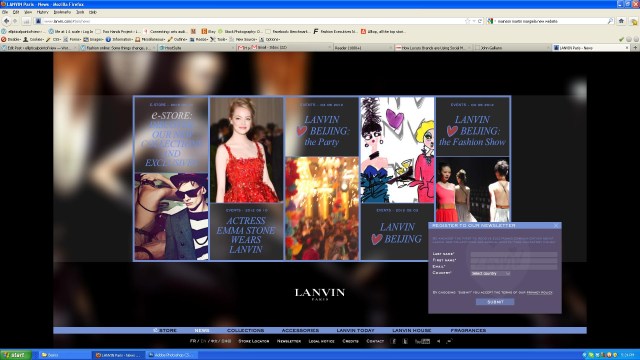Close the newsletter registration popup
This screenshot has height=360, width=640.
click(556, 226)
